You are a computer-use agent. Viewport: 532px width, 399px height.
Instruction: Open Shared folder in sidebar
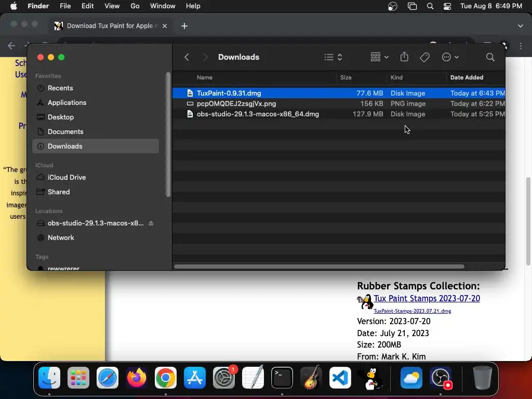[x=96, y=192]
